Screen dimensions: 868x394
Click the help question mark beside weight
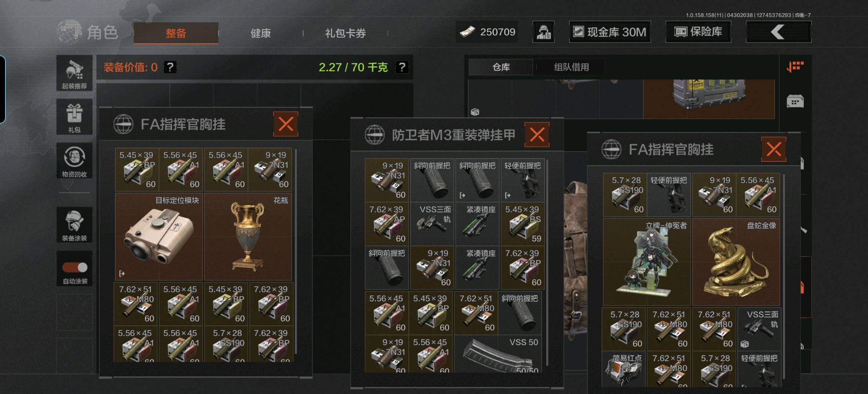pyautogui.click(x=402, y=67)
